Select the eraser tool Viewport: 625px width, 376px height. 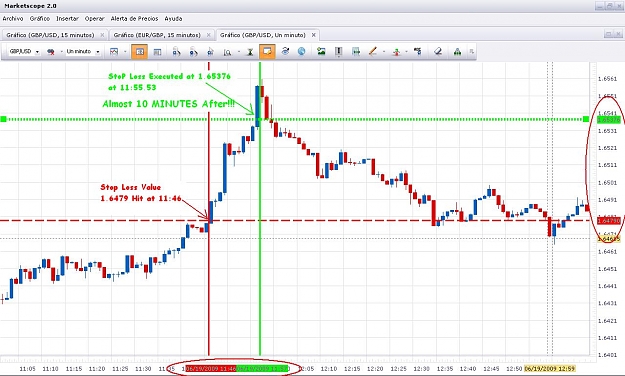(x=438, y=51)
